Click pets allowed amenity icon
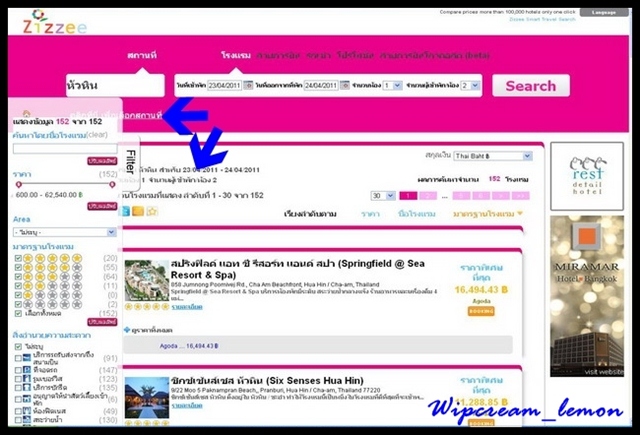640x435 pixels. pyautogui.click(x=27, y=399)
